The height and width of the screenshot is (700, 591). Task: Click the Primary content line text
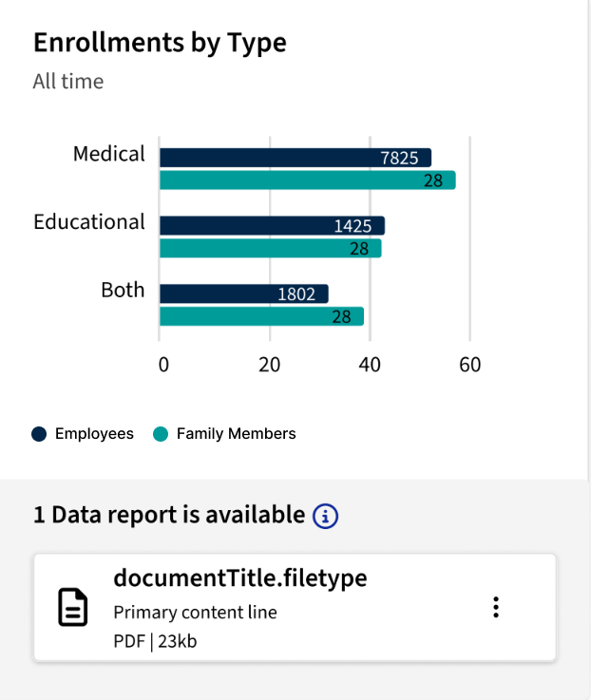click(x=195, y=613)
